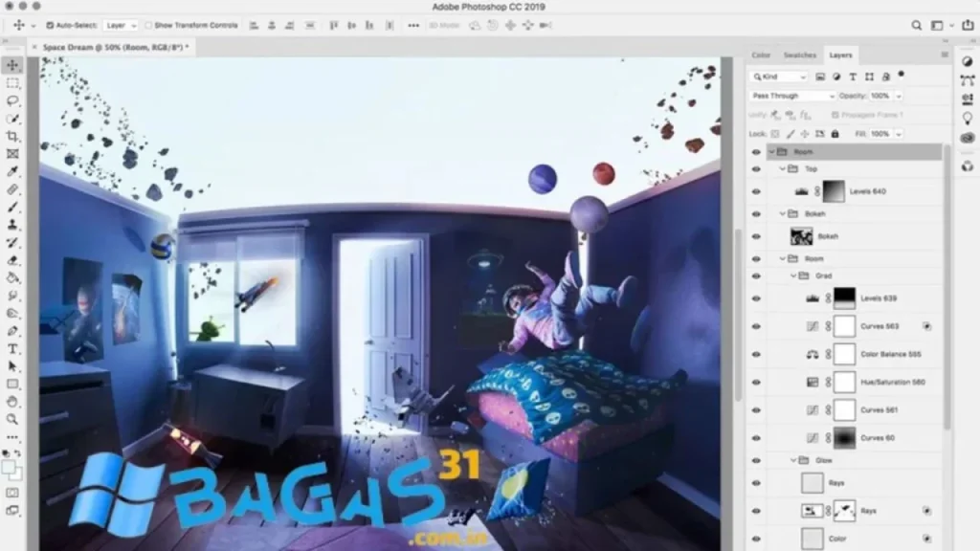Filter layers by adjustment layers icon

tap(836, 77)
